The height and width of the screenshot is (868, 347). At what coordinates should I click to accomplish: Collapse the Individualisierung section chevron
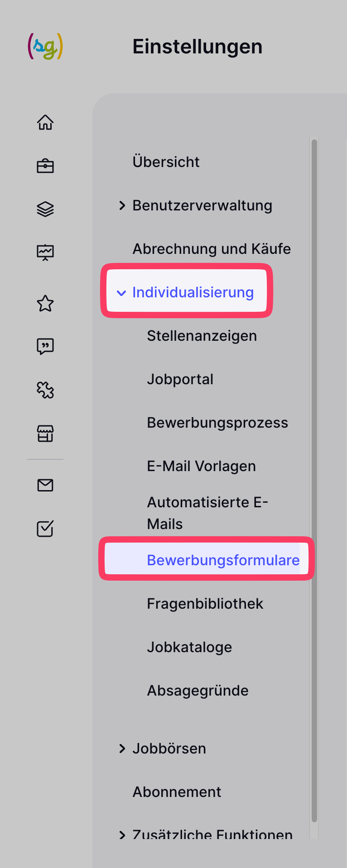click(121, 293)
